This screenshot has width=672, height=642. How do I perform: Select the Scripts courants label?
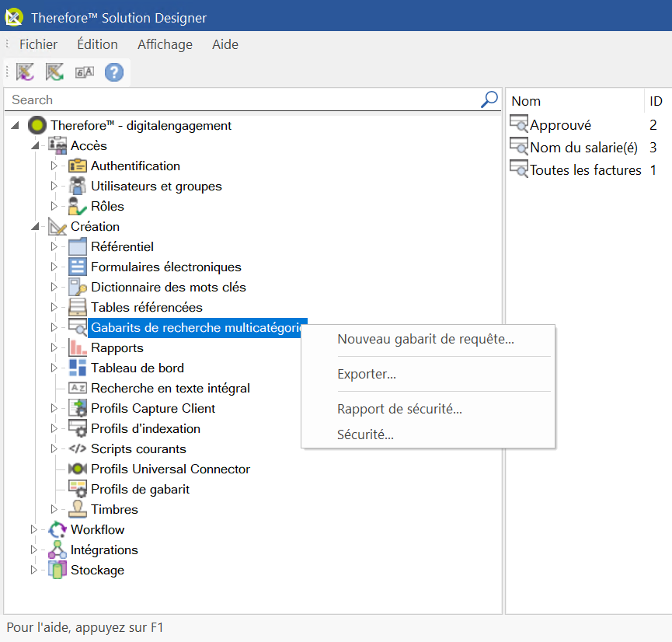(x=138, y=448)
